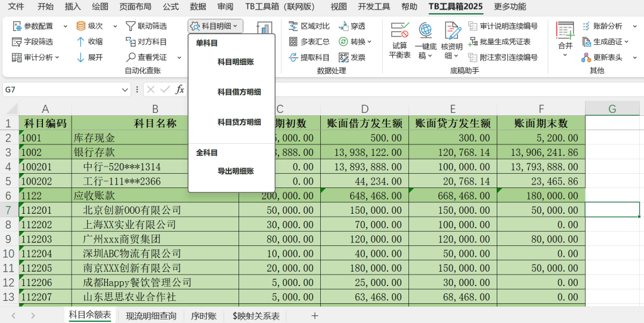
Task: Click the 提取科目 tool
Action: click(x=309, y=57)
